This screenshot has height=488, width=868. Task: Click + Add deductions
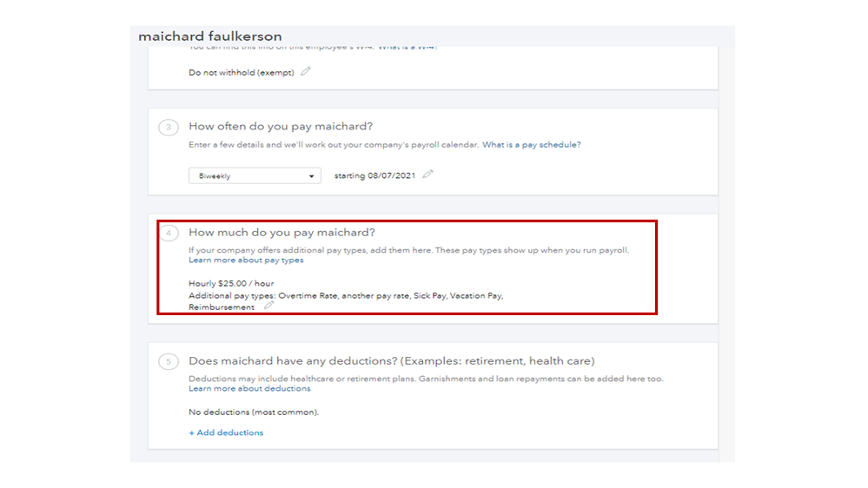(226, 432)
